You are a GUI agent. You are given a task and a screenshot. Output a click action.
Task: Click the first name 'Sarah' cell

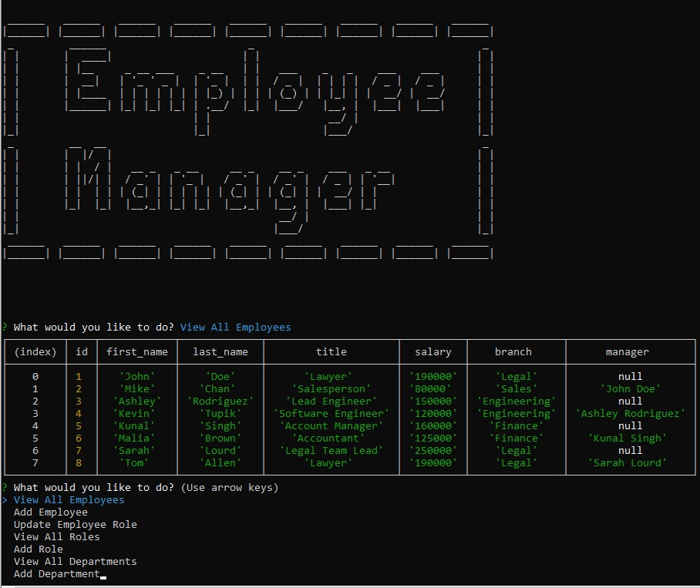point(134,451)
